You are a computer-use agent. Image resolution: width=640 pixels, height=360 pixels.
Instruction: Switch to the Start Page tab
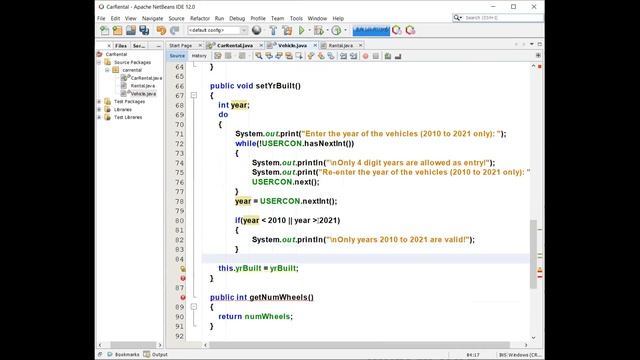click(180, 45)
